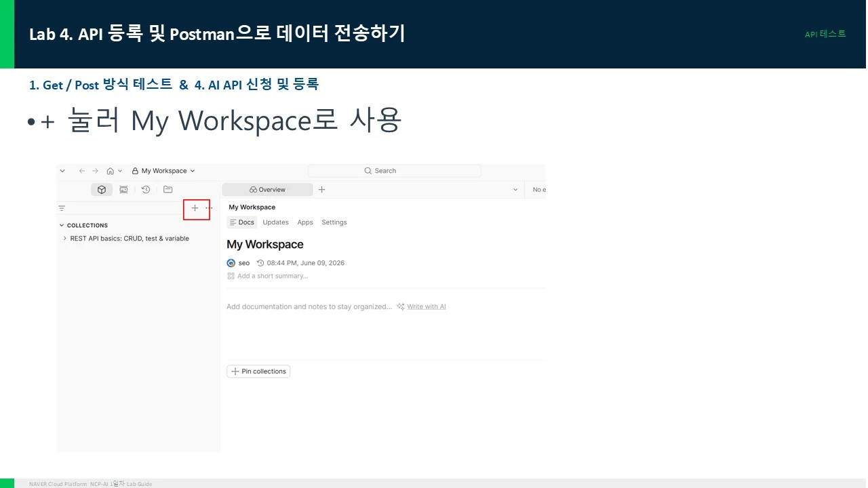The width and height of the screenshot is (868, 488).
Task: Click the environment selector at tab bar's right
Action: (538, 190)
